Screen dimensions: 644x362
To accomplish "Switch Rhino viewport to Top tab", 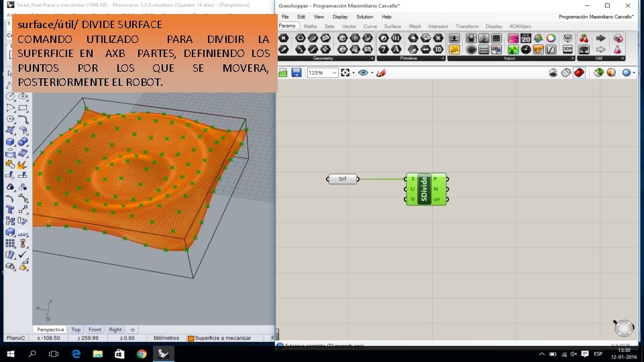I will tap(76, 330).
